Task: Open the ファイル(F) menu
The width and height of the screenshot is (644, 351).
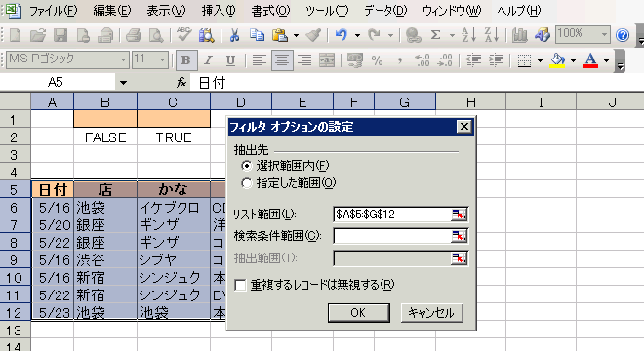Action: 53,11
